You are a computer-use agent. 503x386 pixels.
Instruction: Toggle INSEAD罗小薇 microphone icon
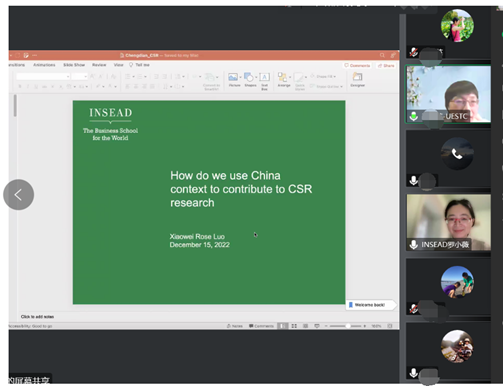[414, 244]
